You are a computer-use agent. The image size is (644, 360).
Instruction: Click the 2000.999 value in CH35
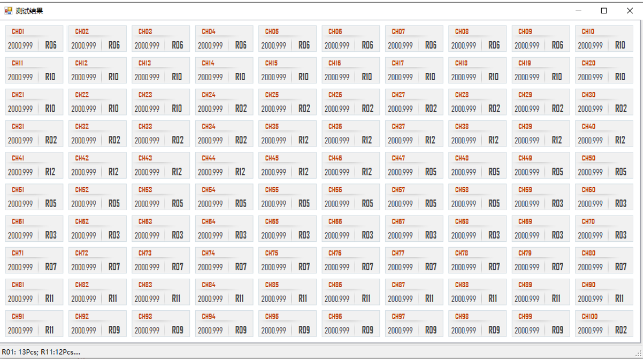pyautogui.click(x=273, y=141)
